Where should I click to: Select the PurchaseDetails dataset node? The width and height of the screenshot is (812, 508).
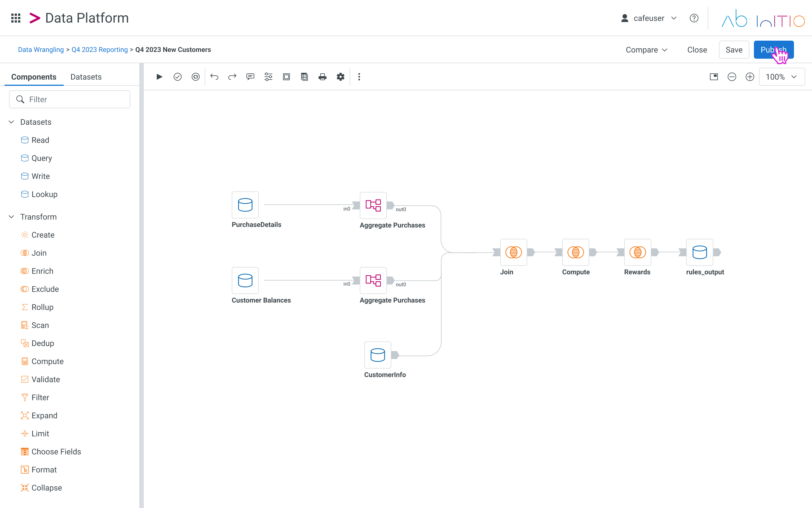coord(245,205)
